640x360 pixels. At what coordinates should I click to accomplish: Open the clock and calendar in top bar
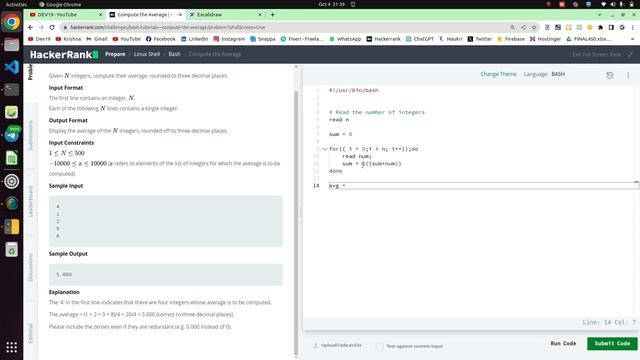(331, 4)
